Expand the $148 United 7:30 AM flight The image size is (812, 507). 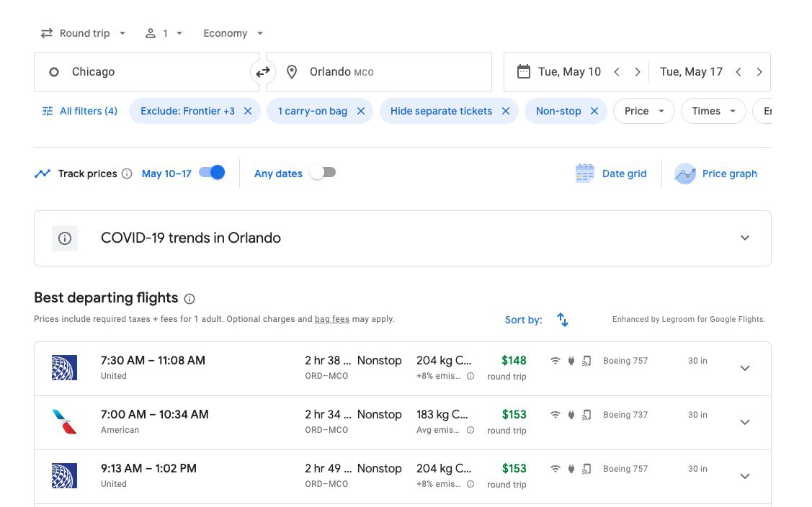745,368
